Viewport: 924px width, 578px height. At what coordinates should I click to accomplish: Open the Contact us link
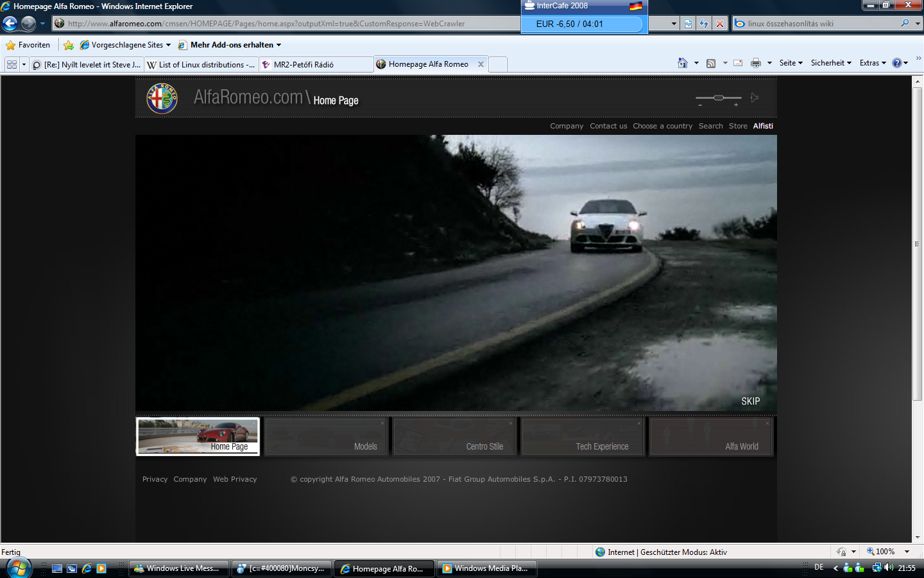point(608,126)
